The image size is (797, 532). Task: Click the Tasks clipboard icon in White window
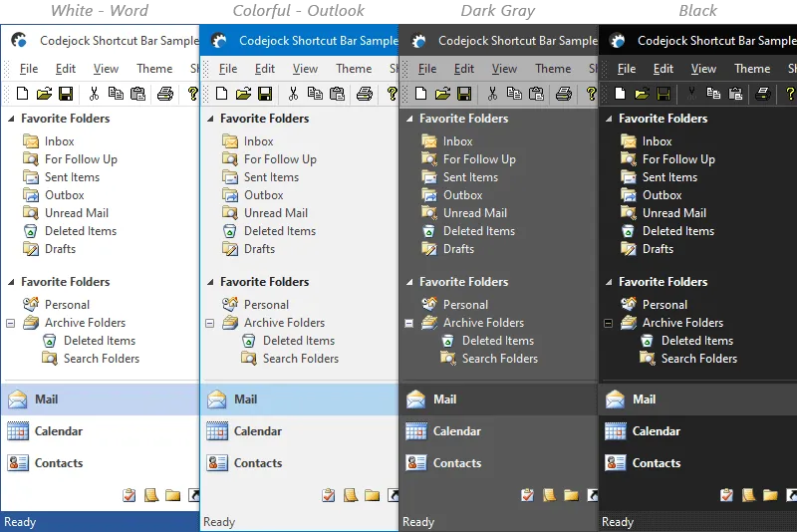coord(130,494)
